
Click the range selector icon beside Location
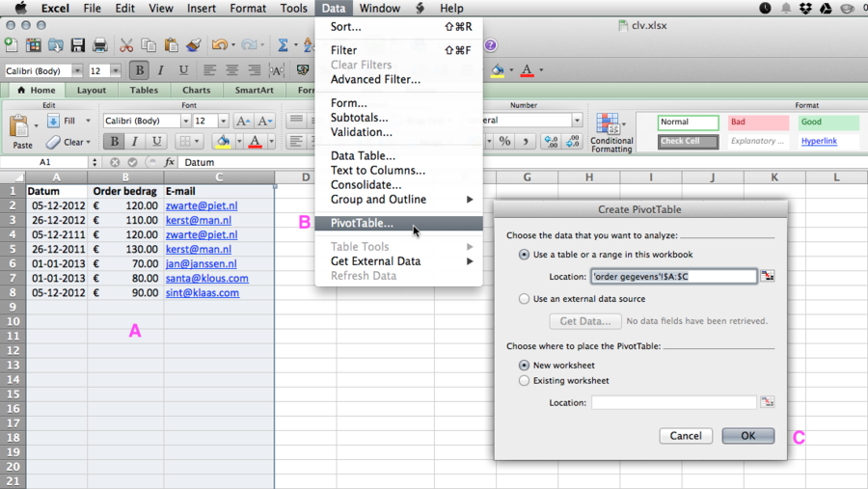768,276
